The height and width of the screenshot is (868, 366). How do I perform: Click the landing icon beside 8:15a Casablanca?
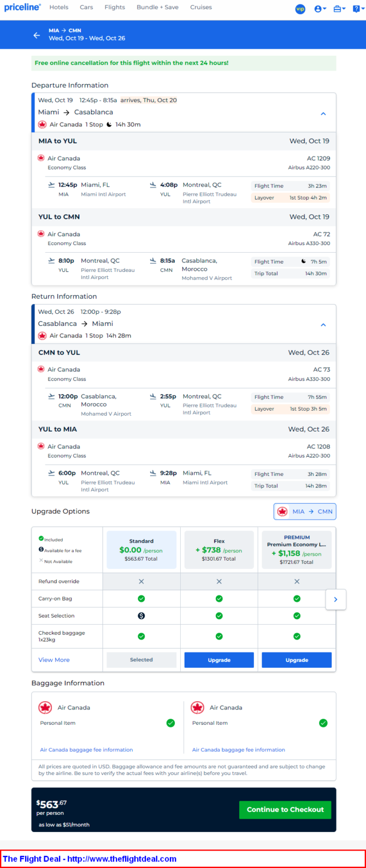coord(153,261)
